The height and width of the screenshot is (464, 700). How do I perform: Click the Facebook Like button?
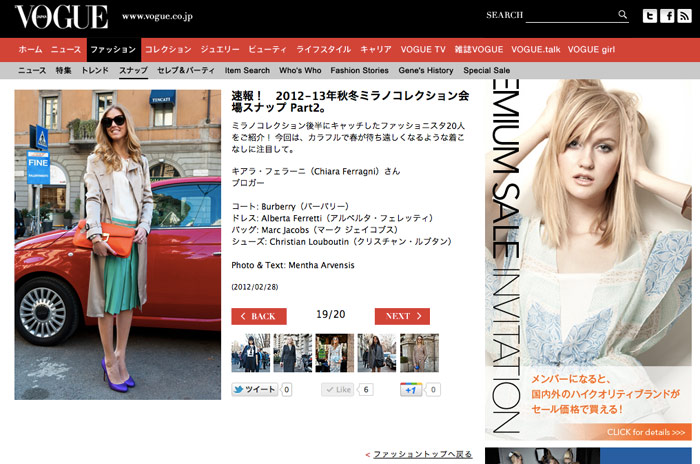click(338, 390)
